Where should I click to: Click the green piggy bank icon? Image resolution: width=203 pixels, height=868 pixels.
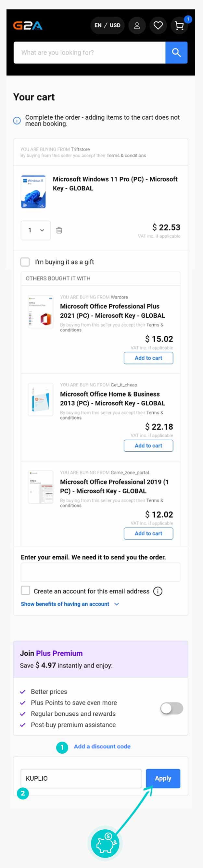click(105, 843)
